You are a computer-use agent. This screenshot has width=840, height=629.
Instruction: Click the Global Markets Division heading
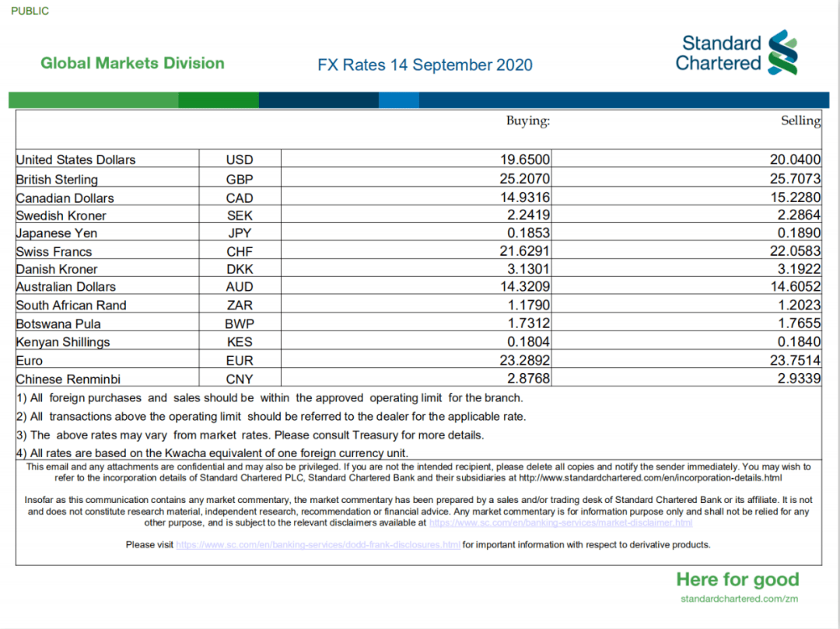(x=132, y=64)
